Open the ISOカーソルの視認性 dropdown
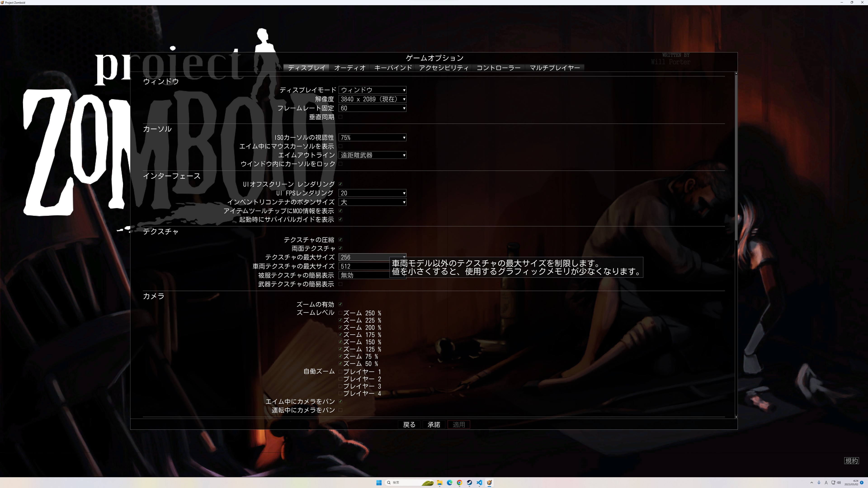 point(372,137)
